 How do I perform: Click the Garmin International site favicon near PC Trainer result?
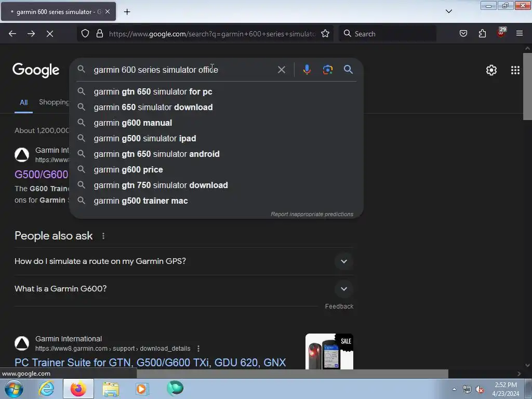(22, 343)
